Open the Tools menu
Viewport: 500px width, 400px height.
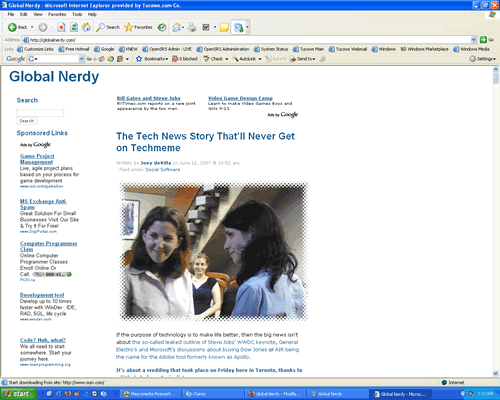[x=77, y=14]
